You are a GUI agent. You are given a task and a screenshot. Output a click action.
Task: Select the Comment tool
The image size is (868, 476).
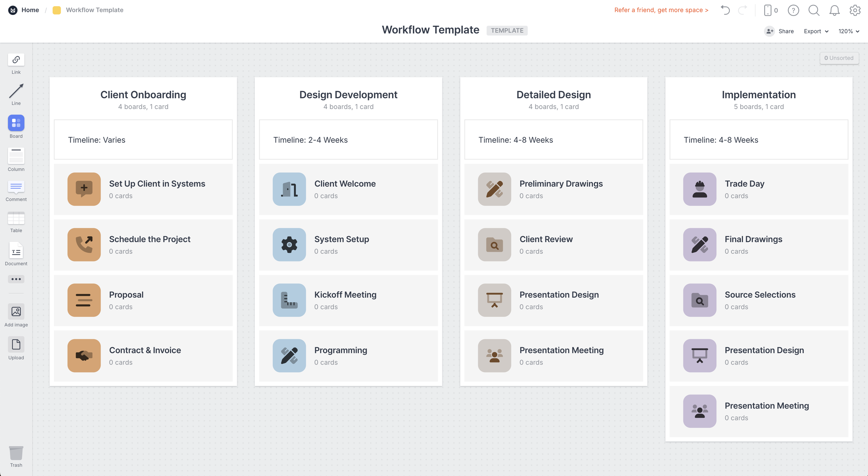(x=16, y=188)
